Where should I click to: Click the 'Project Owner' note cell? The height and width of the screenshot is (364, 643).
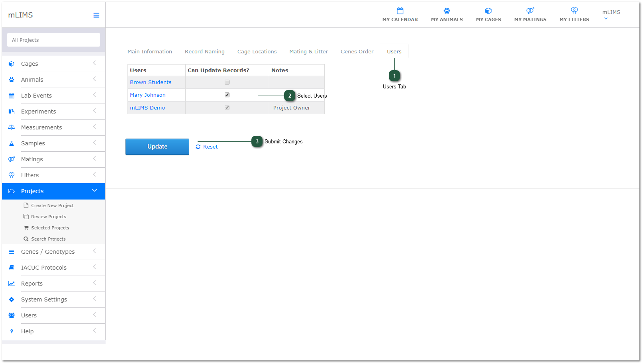(297, 108)
